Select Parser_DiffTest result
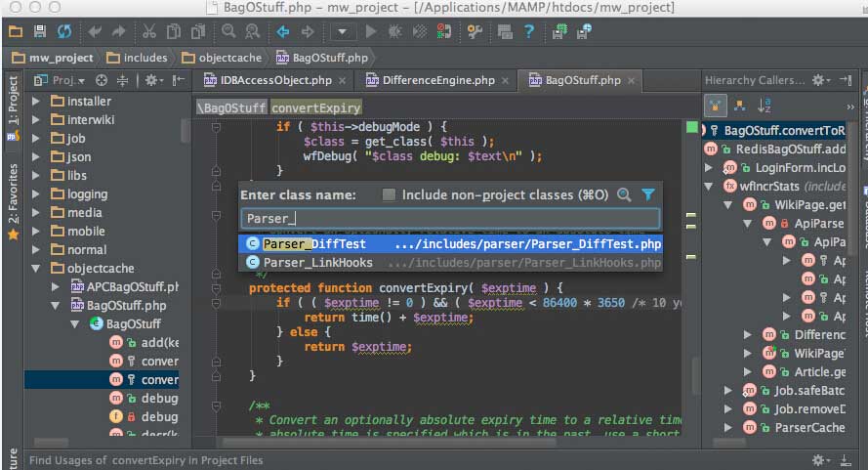868x470 pixels. [x=450, y=244]
